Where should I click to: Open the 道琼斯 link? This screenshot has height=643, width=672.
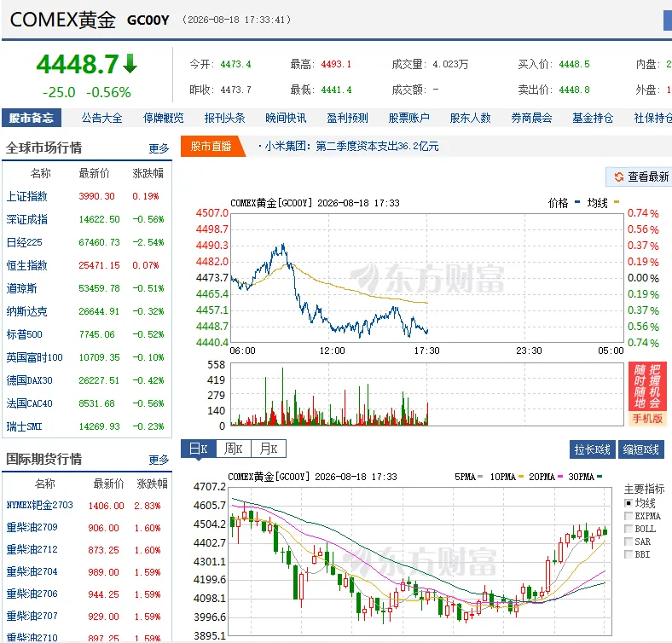click(21, 288)
